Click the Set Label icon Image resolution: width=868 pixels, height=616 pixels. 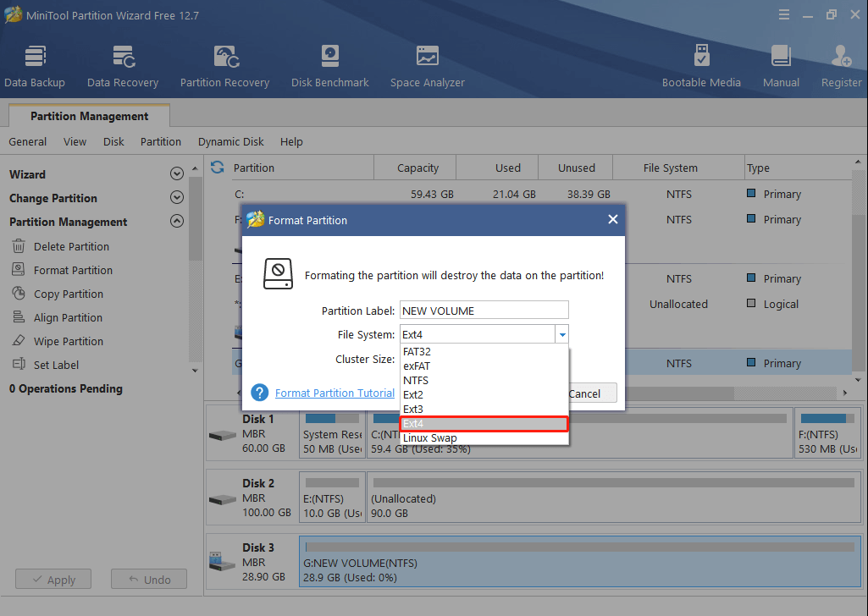(x=19, y=364)
